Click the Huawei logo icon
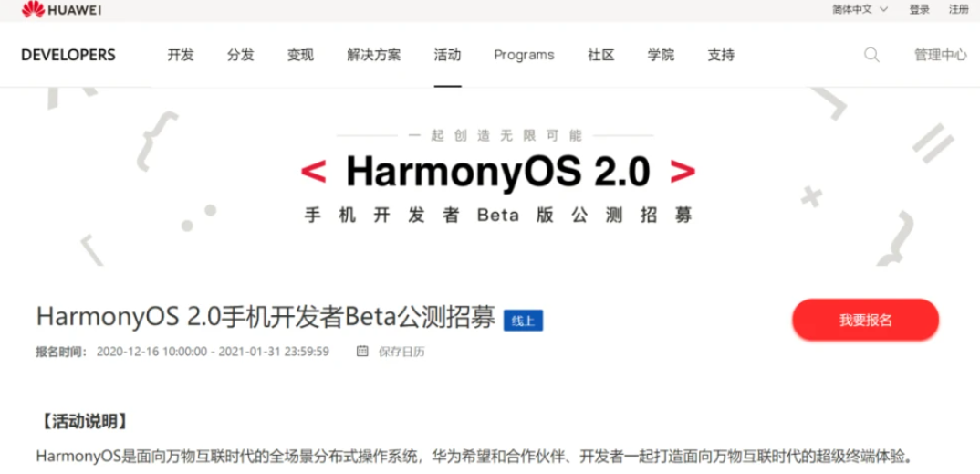Screen dimensions: 980x474 pyautogui.click(x=33, y=9)
